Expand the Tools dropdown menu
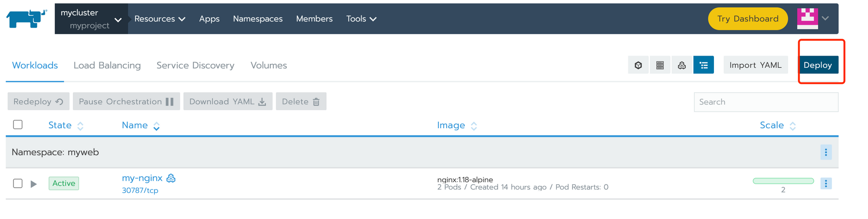 361,19
